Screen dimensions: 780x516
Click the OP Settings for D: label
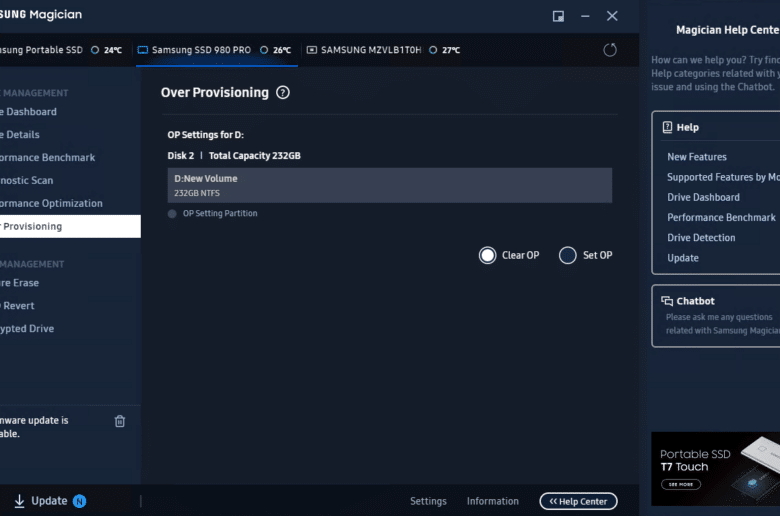pyautogui.click(x=205, y=135)
